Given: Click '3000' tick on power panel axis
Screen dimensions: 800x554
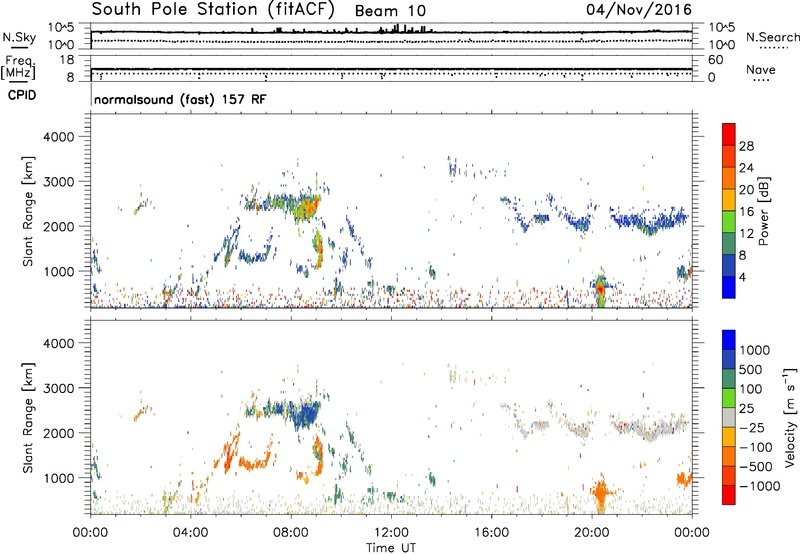Looking at the screenshot, I should 58,182.
